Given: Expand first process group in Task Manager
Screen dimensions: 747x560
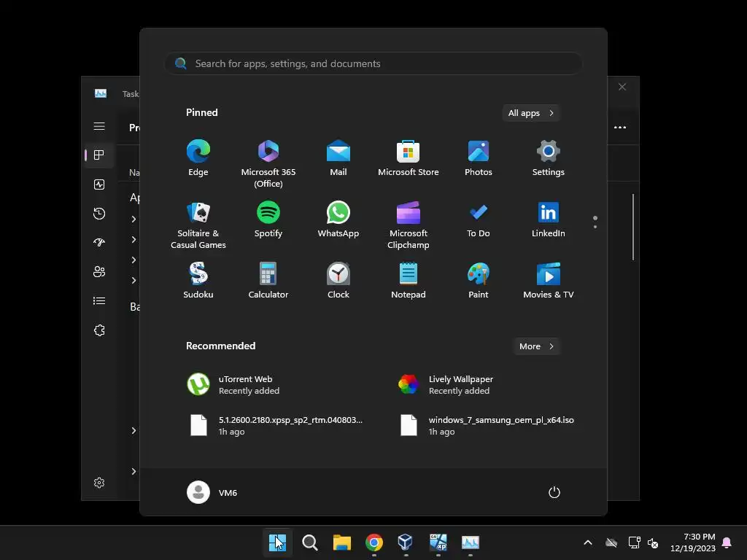Looking at the screenshot, I should (x=134, y=219).
